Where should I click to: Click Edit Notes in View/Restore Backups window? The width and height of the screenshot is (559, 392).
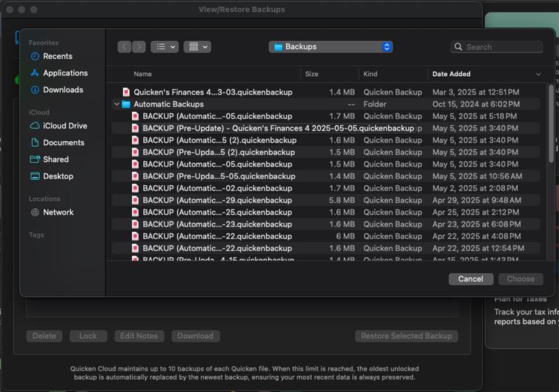coord(139,336)
